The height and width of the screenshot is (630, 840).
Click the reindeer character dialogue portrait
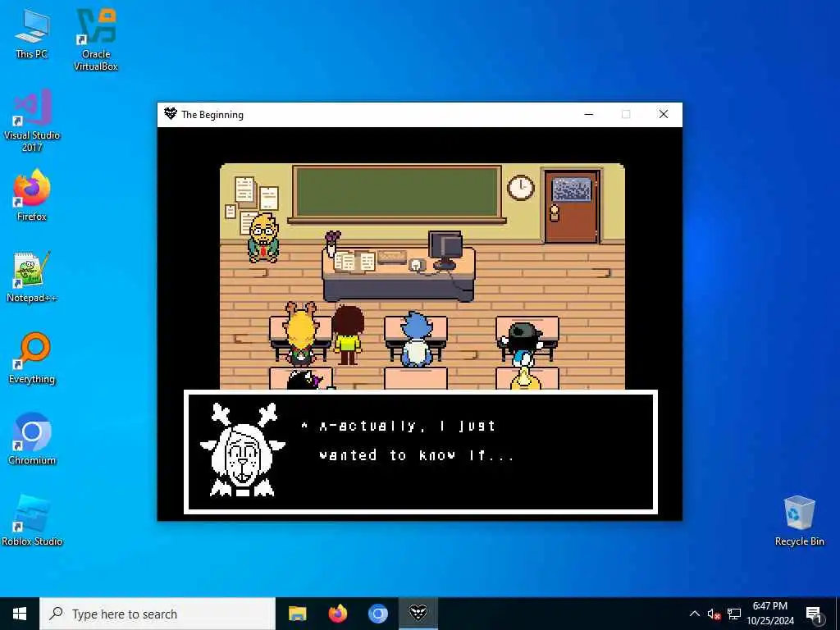point(243,450)
